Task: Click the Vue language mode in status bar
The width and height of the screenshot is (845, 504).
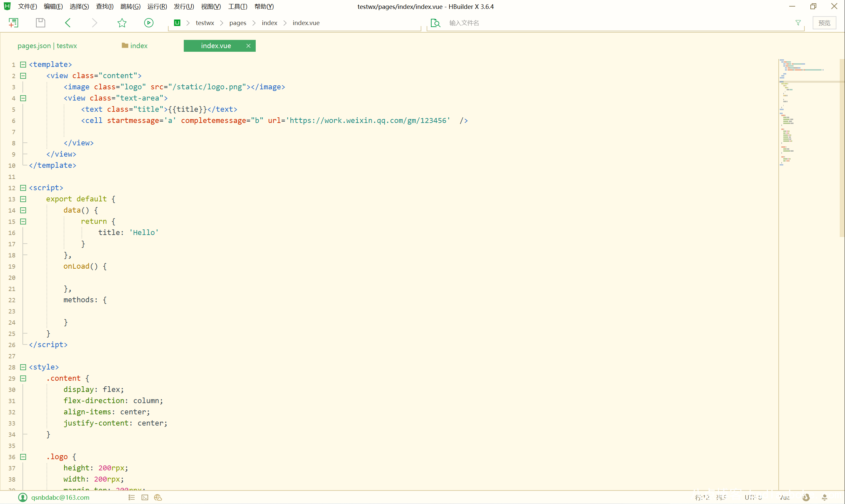Action: (x=784, y=497)
